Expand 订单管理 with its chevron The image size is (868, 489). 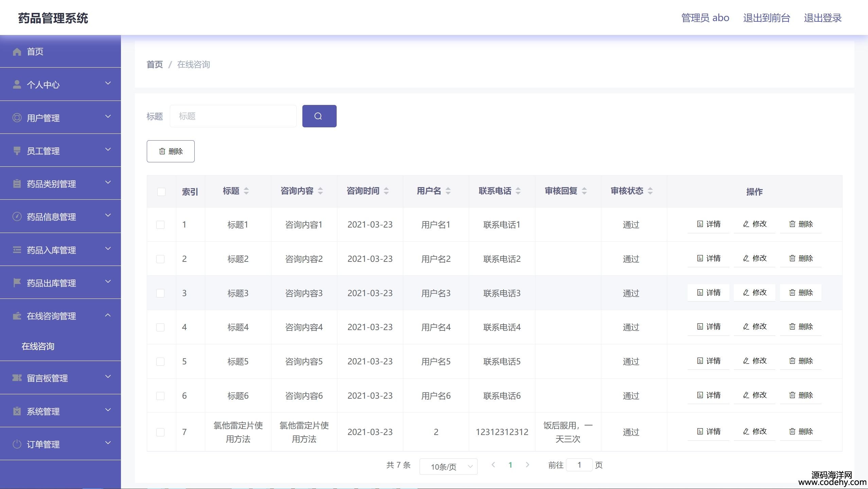pos(108,443)
